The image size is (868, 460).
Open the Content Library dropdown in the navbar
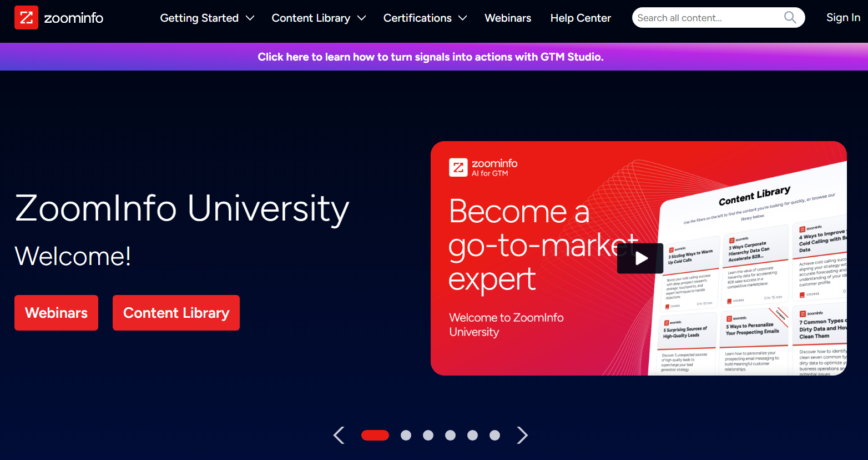click(319, 18)
